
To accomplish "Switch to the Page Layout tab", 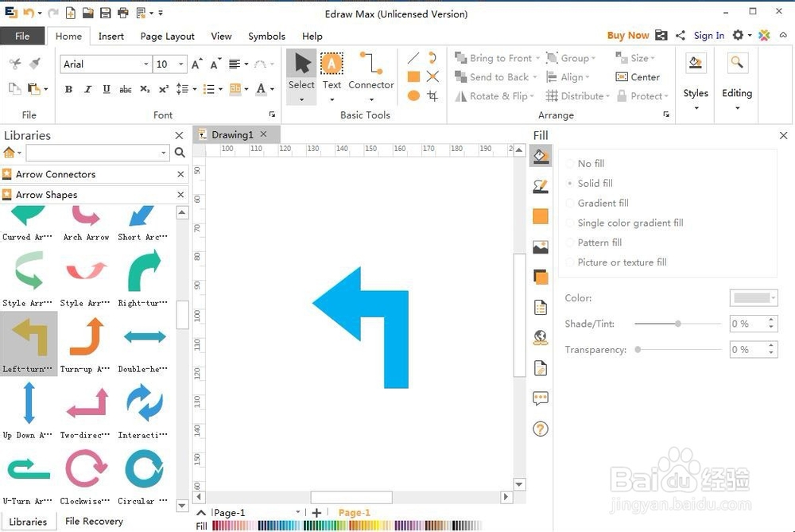I will tap(167, 36).
